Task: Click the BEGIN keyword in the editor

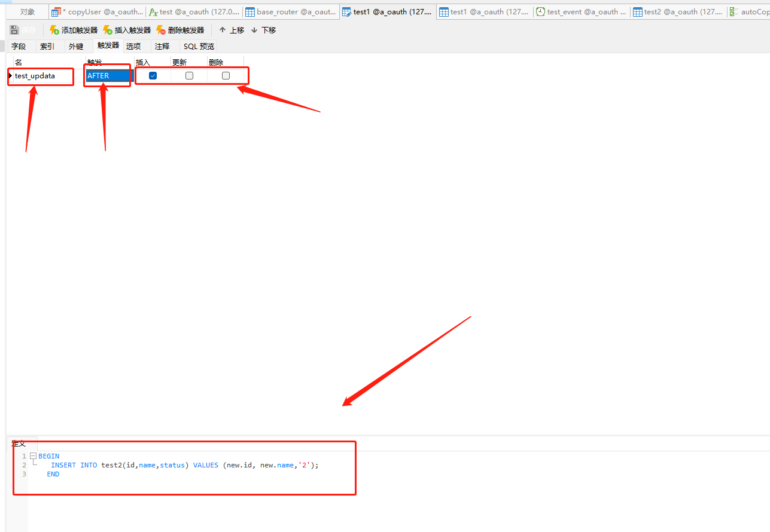Action: tap(49, 456)
